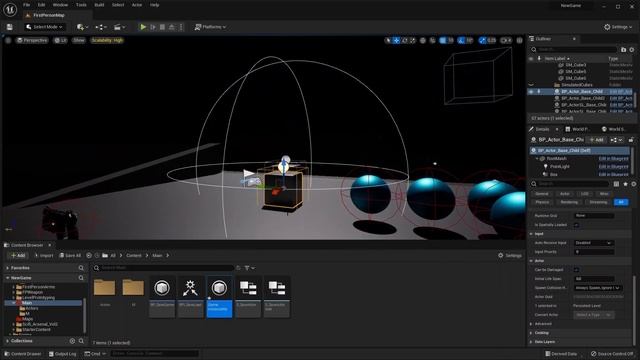Save the current level with the toolbar save icon
This screenshot has width=640, height=360.
[x=9, y=27]
